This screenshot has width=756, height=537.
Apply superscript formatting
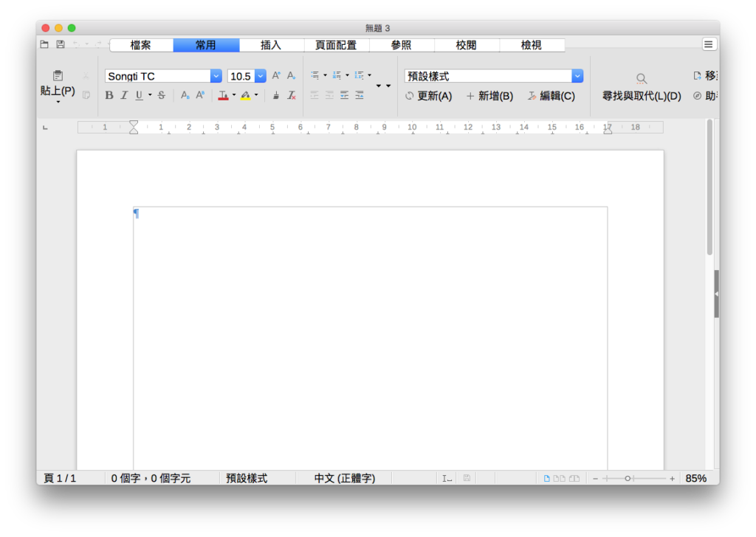point(200,95)
